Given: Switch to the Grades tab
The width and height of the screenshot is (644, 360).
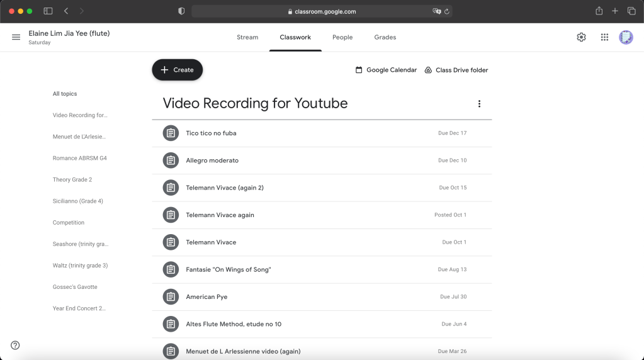Looking at the screenshot, I should pyautogui.click(x=385, y=38).
